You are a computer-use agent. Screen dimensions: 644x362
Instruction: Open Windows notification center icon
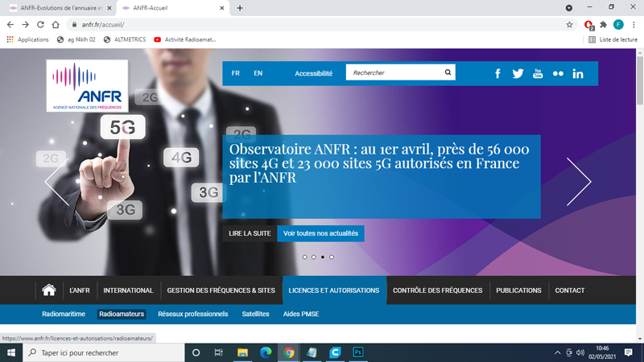[x=629, y=352]
